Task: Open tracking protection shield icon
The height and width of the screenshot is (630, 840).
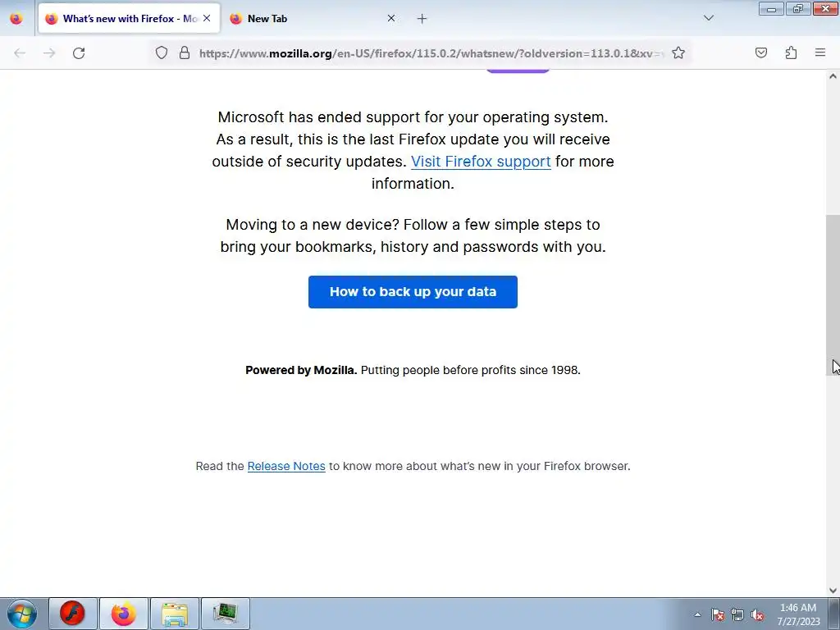Action: pos(162,53)
